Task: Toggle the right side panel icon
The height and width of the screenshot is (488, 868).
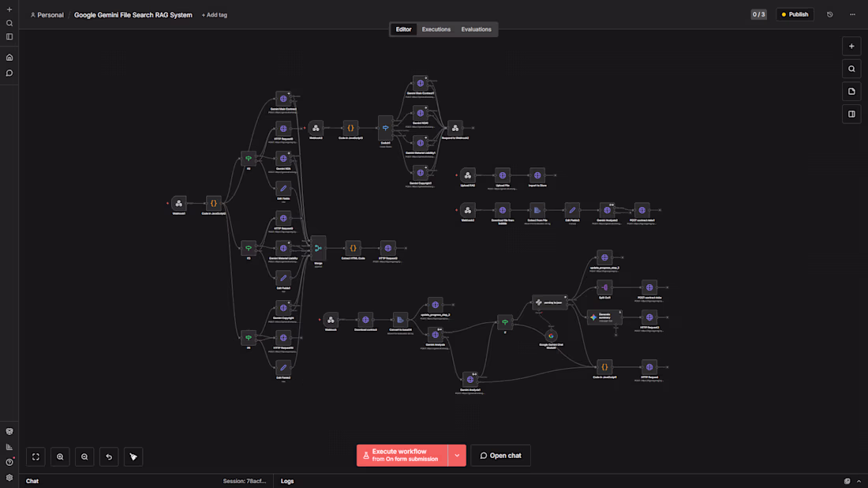Action: pyautogui.click(x=851, y=114)
